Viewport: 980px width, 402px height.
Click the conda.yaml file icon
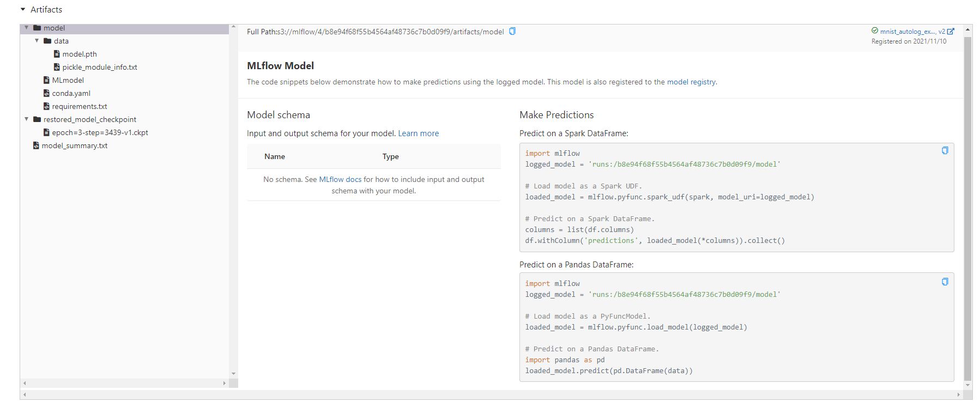[x=46, y=93]
